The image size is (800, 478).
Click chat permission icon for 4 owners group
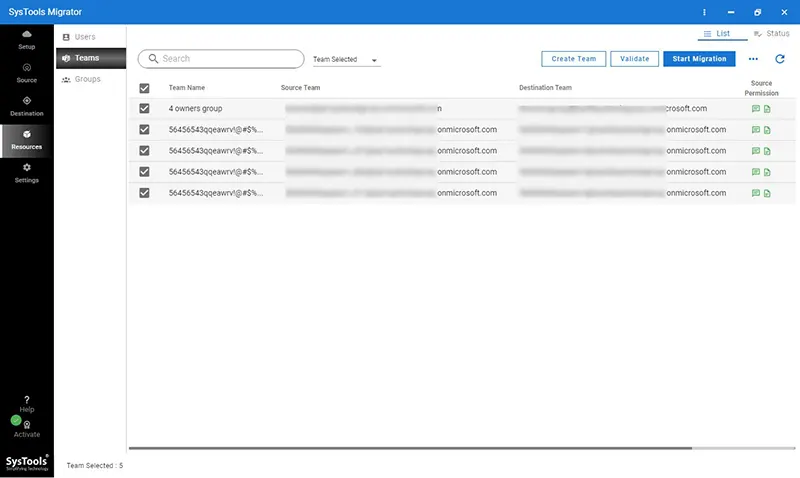756,109
